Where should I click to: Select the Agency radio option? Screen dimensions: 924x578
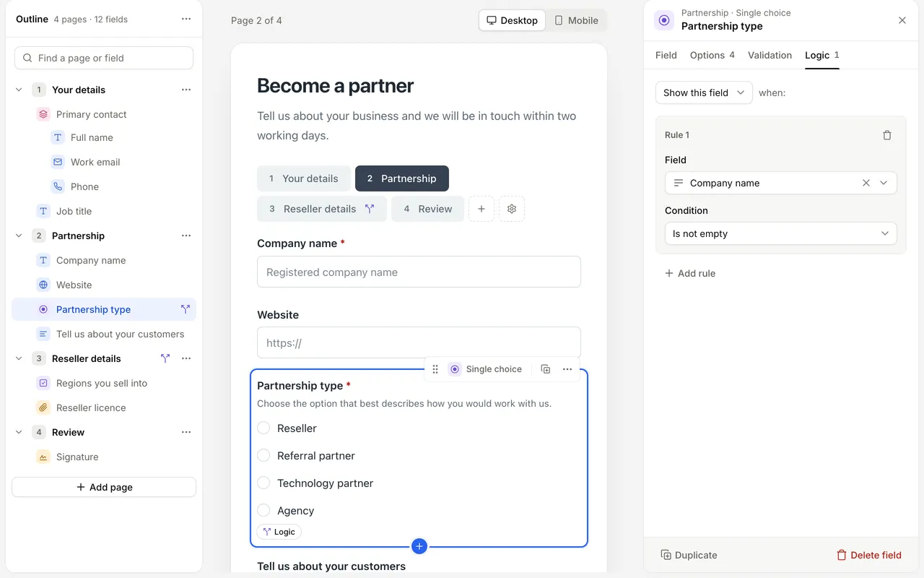[263, 511]
